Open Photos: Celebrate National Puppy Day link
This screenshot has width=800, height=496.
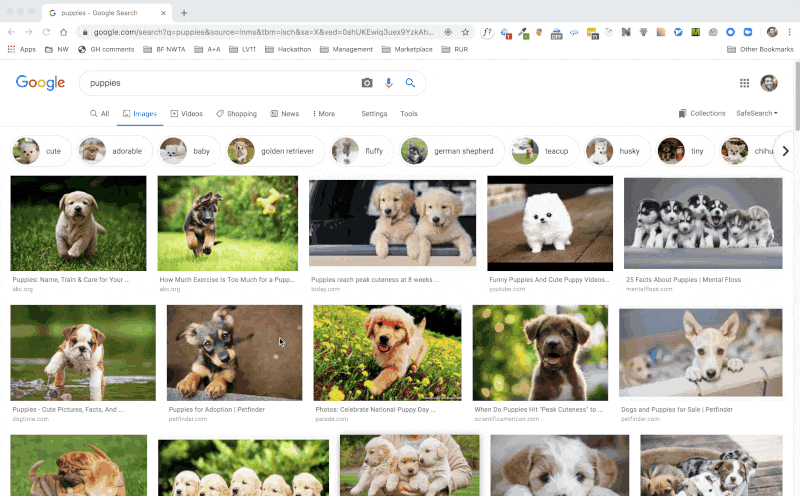coord(376,409)
